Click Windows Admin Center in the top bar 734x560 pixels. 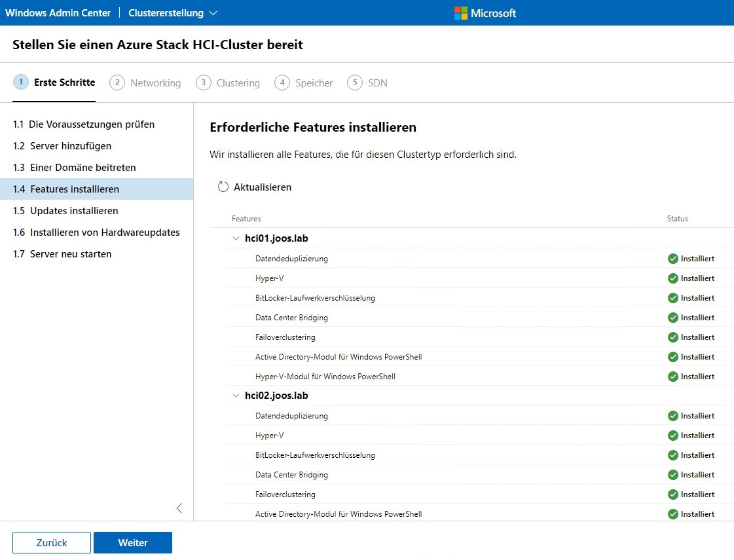point(58,12)
